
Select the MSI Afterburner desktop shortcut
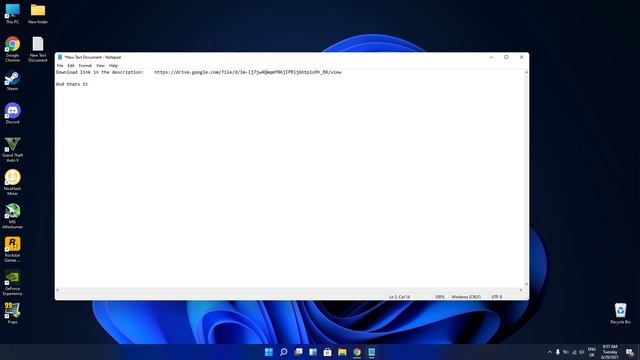click(x=12, y=216)
